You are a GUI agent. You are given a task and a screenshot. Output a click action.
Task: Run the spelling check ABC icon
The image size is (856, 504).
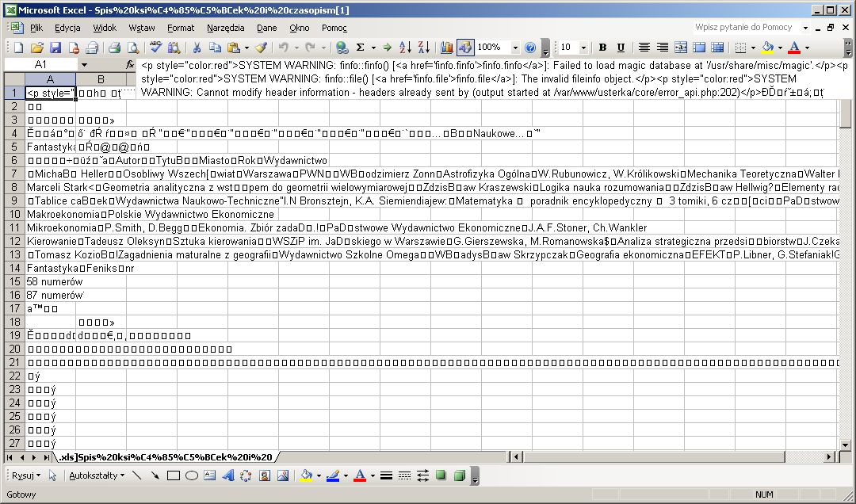pyautogui.click(x=156, y=48)
